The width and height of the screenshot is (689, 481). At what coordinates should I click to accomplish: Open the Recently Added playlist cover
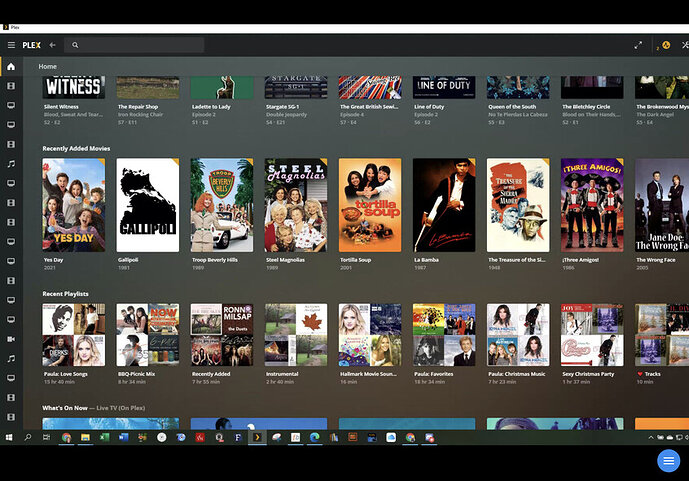[x=222, y=335]
